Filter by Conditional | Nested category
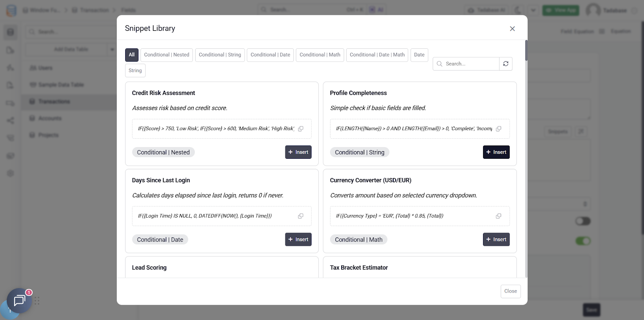This screenshot has width=644, height=320. (167, 55)
